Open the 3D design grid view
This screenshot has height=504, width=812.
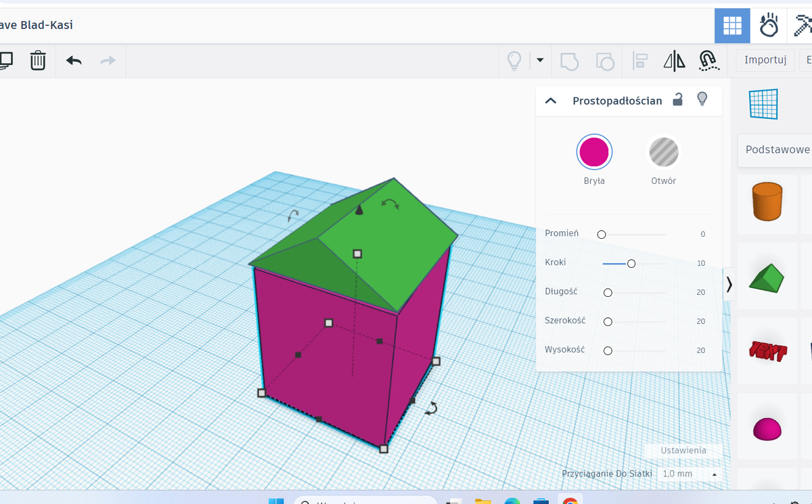click(x=732, y=26)
